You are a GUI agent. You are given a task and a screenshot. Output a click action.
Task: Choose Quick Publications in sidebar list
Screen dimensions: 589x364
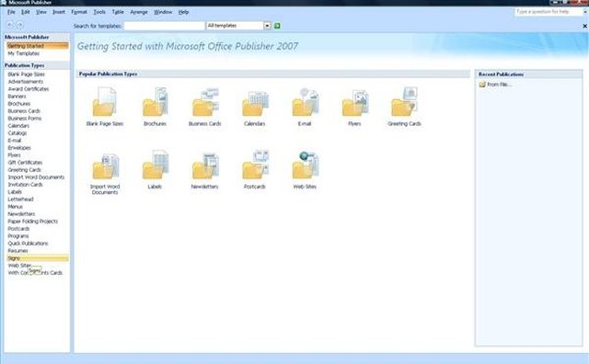[x=28, y=244]
